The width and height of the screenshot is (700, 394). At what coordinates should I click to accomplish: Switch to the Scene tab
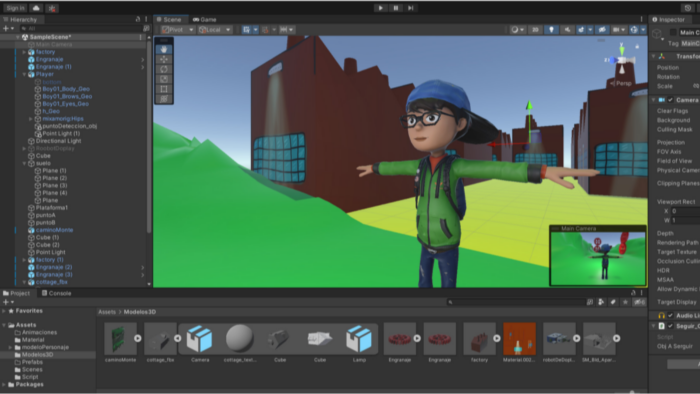[x=169, y=19]
